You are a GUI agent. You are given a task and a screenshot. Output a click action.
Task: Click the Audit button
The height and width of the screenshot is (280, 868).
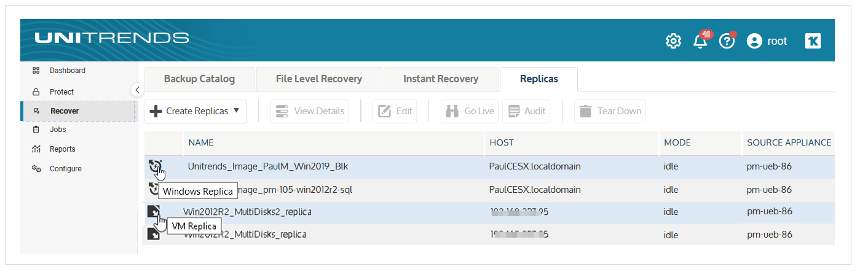(x=526, y=111)
